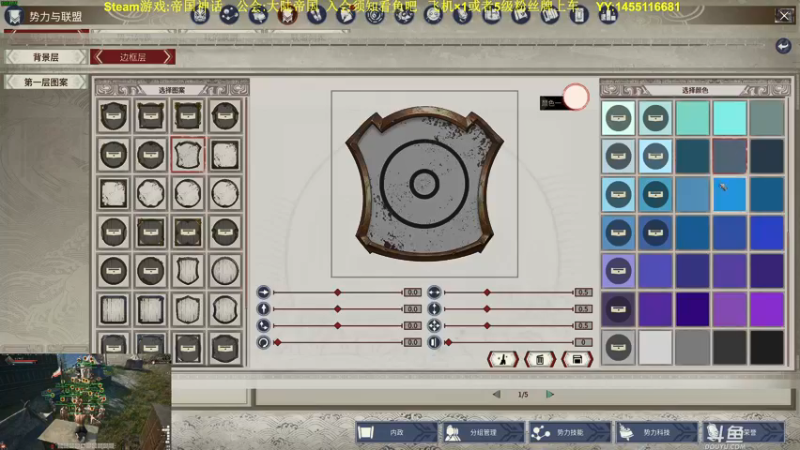Click the 1/5 page indicator
Viewport: 800px width, 450px height.
point(523,394)
